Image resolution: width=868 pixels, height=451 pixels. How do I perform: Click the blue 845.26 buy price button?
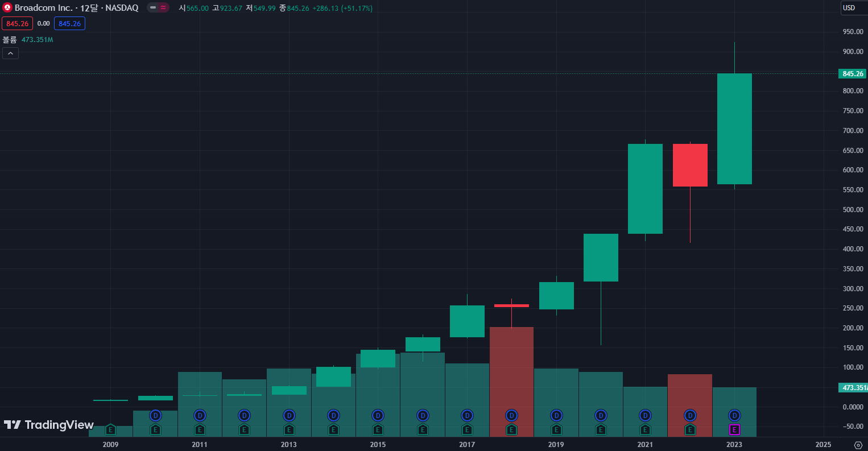(x=69, y=24)
